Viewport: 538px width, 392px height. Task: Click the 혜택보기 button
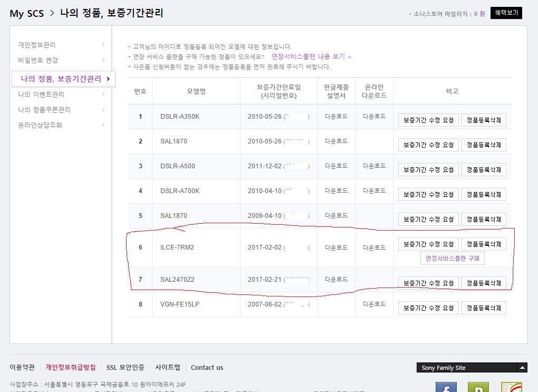coord(506,13)
